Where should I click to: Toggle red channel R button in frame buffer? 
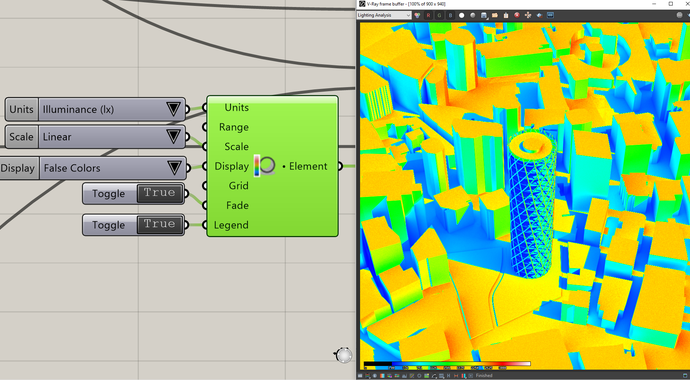(429, 15)
